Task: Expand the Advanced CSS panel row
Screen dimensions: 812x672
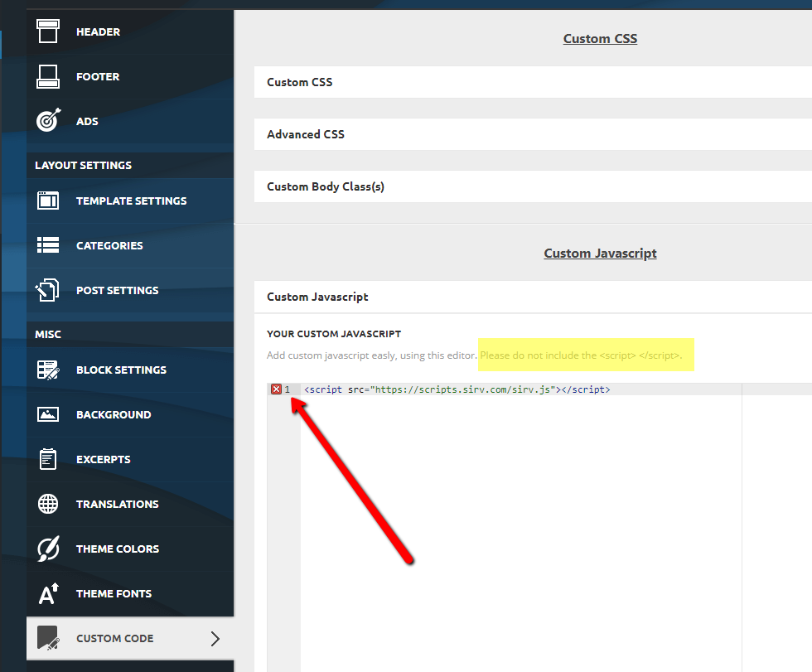Action: pos(533,134)
